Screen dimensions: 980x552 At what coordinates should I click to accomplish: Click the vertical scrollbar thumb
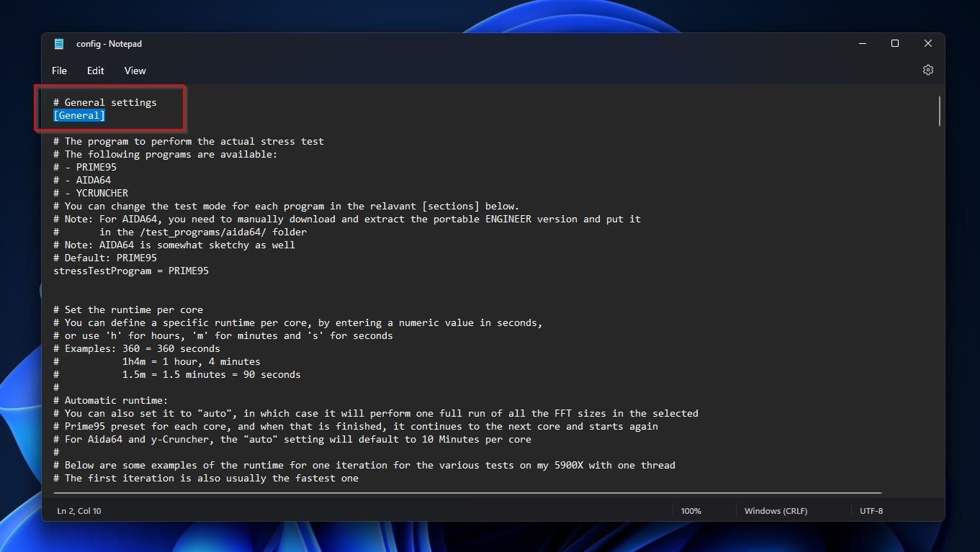tap(939, 111)
